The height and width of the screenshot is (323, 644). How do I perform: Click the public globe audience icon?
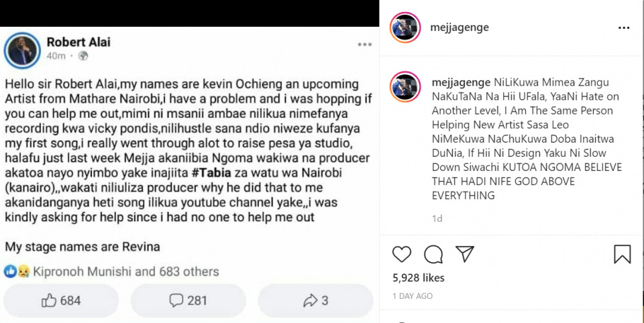pyautogui.click(x=83, y=56)
